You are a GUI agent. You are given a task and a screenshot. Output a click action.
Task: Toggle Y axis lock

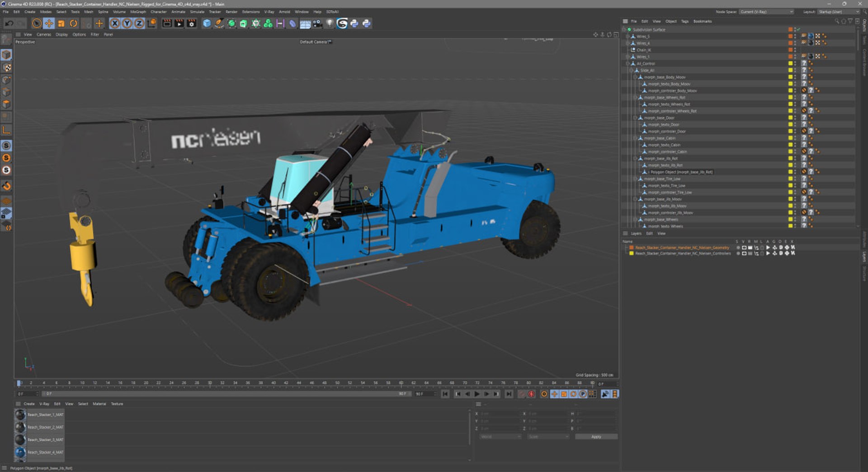coord(127,24)
